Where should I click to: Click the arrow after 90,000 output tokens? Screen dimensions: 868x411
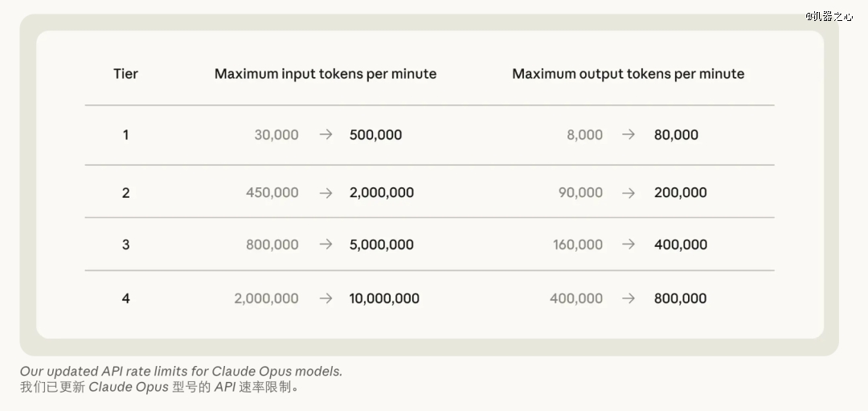pos(628,193)
